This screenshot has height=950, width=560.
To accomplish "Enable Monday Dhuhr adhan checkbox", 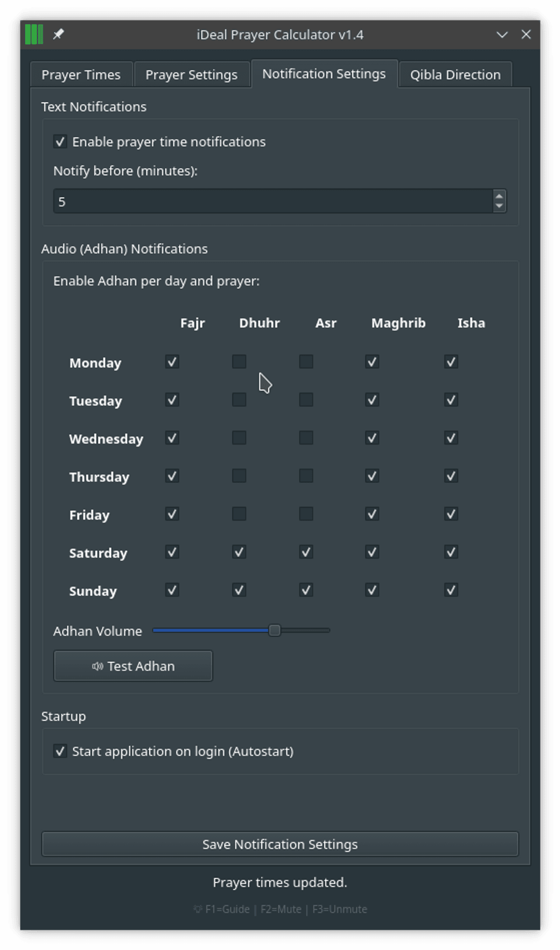I will pos(239,362).
